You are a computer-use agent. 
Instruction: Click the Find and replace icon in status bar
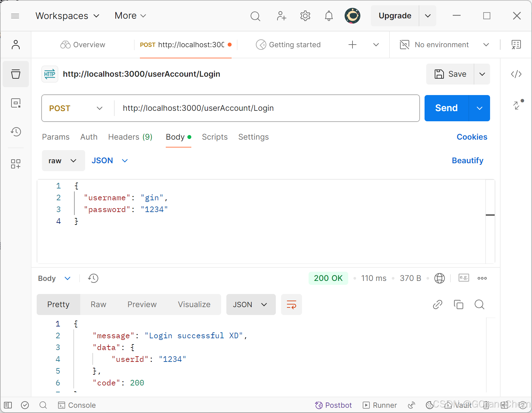(43, 405)
